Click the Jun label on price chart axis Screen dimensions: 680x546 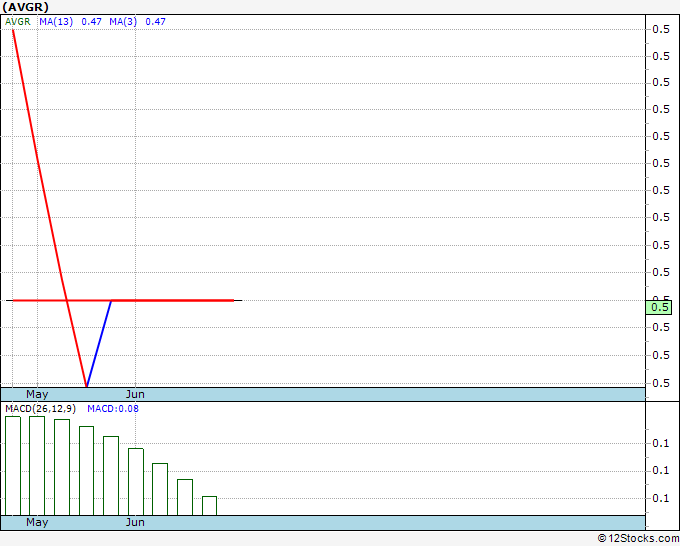[x=135, y=394]
